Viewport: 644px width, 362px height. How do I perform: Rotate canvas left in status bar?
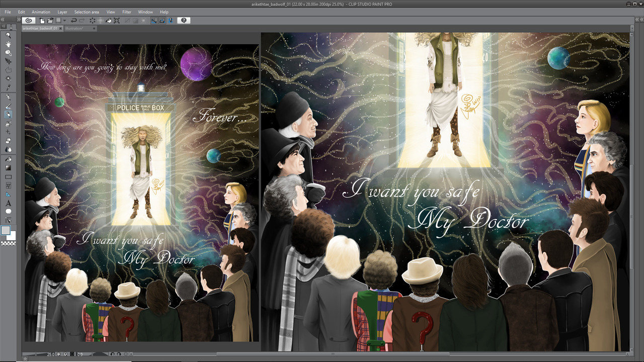(113, 354)
